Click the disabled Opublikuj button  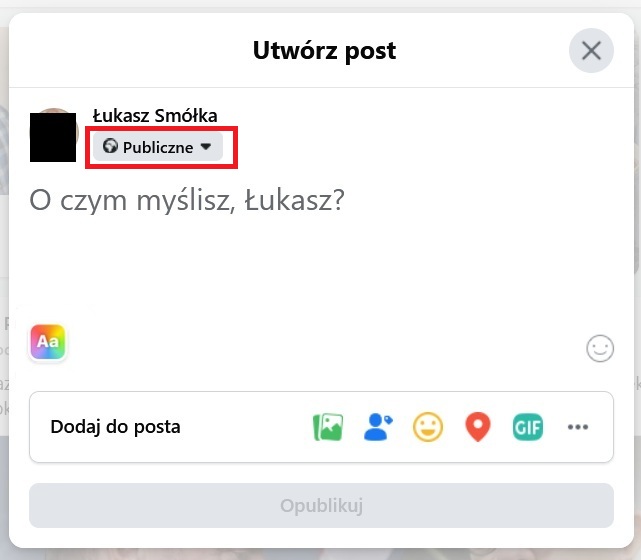(x=321, y=506)
